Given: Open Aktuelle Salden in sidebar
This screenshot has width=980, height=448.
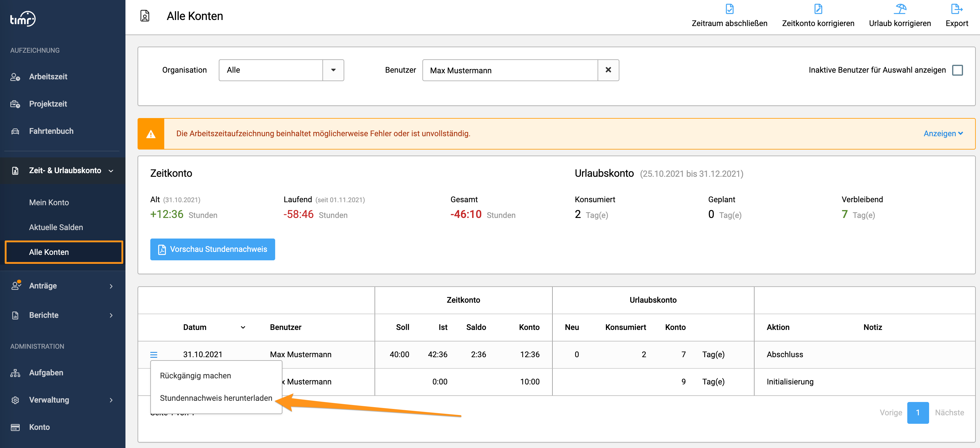Looking at the screenshot, I should coord(56,227).
